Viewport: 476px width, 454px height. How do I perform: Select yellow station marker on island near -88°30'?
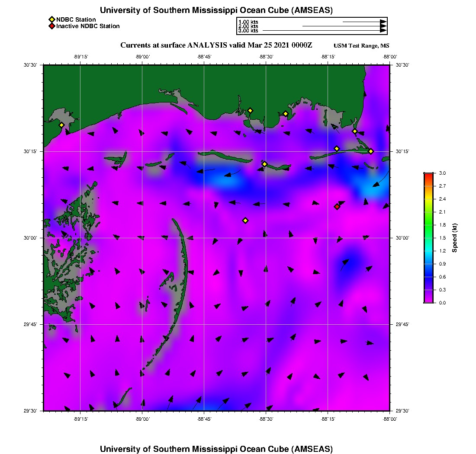(x=265, y=164)
